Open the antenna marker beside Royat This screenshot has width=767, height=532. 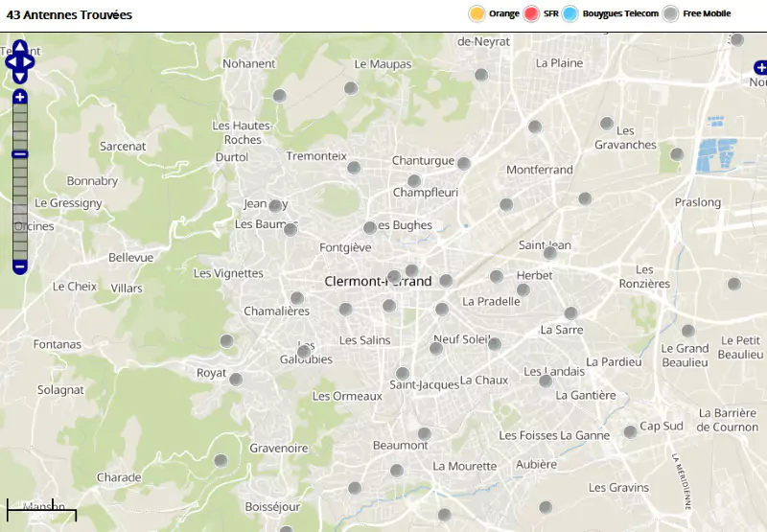[236, 379]
